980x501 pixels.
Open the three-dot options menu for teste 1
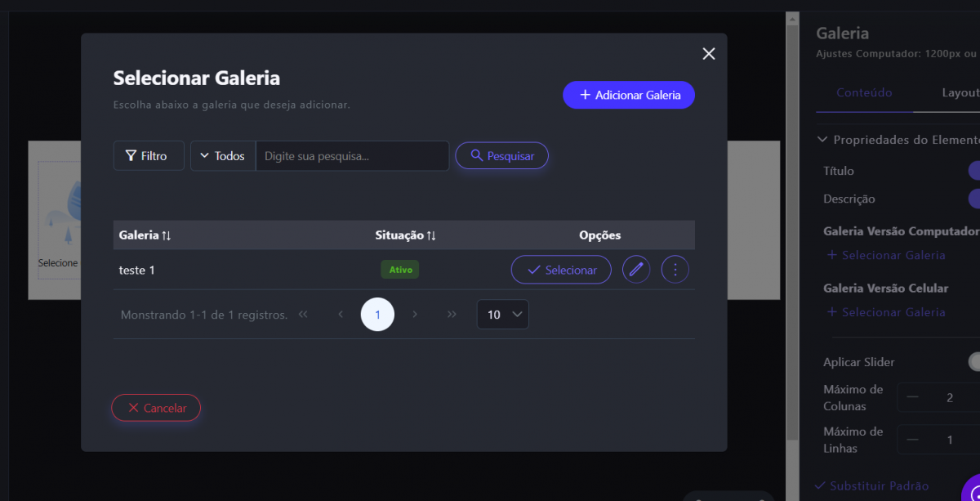675,270
